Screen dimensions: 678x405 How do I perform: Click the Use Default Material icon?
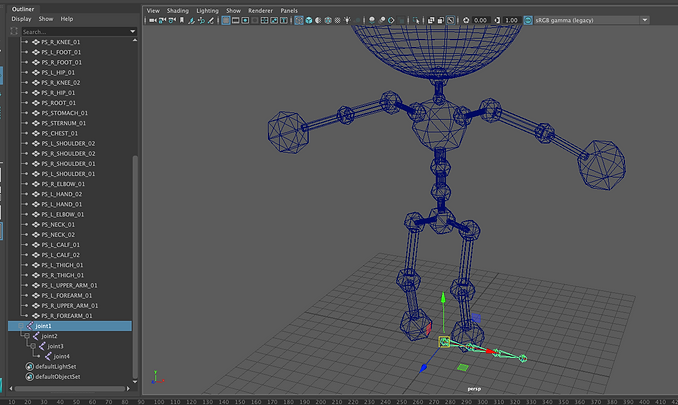(x=318, y=20)
